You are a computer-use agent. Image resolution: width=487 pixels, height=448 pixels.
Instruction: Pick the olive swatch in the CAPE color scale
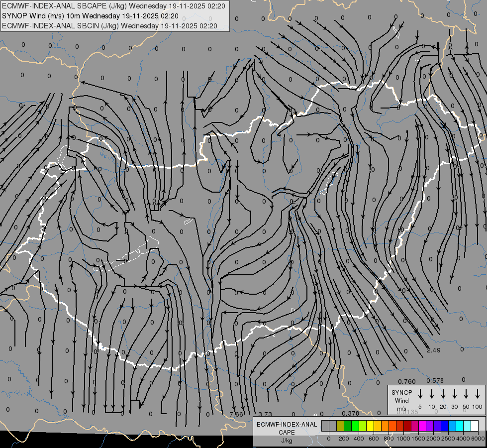coord(340,426)
